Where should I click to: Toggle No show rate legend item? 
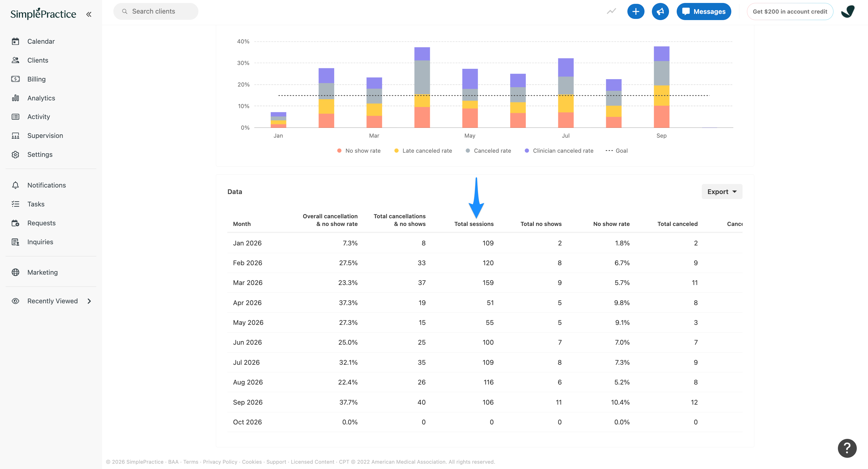coord(359,151)
